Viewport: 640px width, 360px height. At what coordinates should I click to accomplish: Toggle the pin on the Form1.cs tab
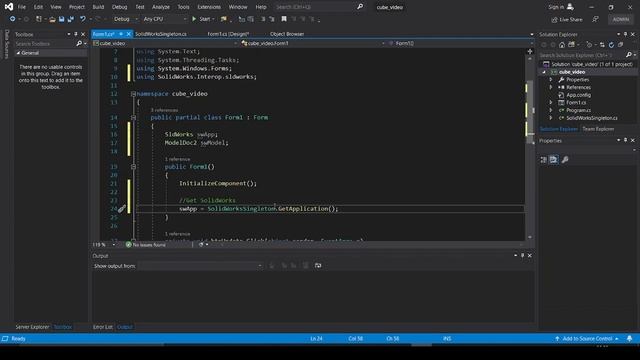pyautogui.click(x=121, y=34)
